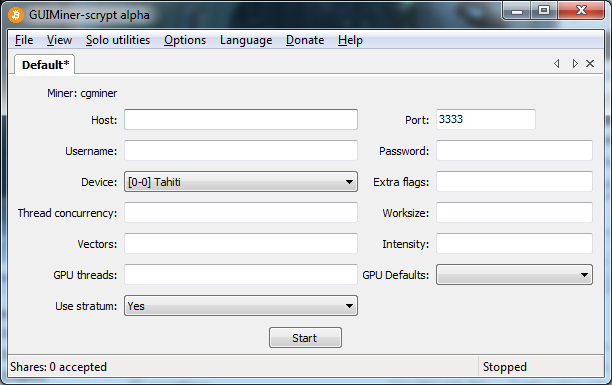Image resolution: width=612 pixels, height=385 pixels.
Task: Open the Options menu
Action: [x=185, y=40]
